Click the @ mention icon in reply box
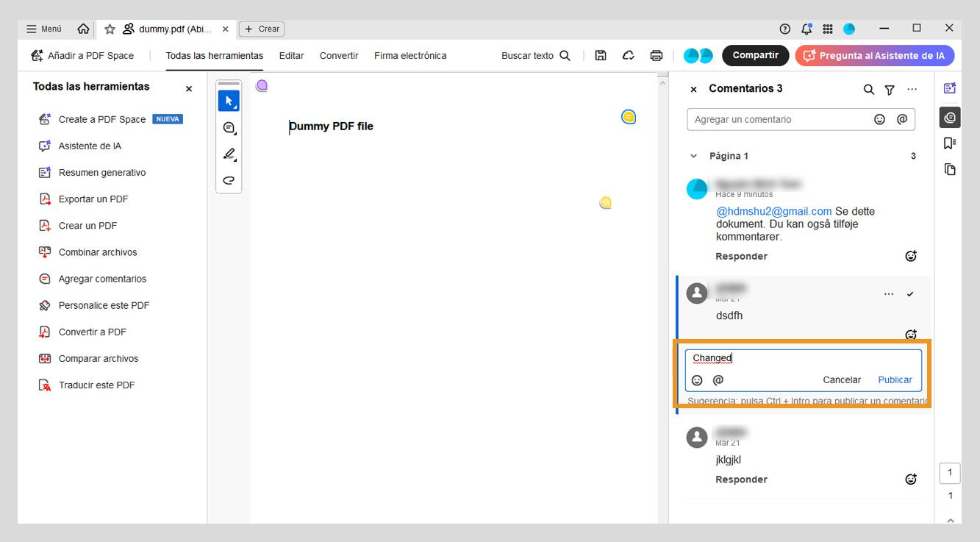The height and width of the screenshot is (542, 980). [x=718, y=380]
